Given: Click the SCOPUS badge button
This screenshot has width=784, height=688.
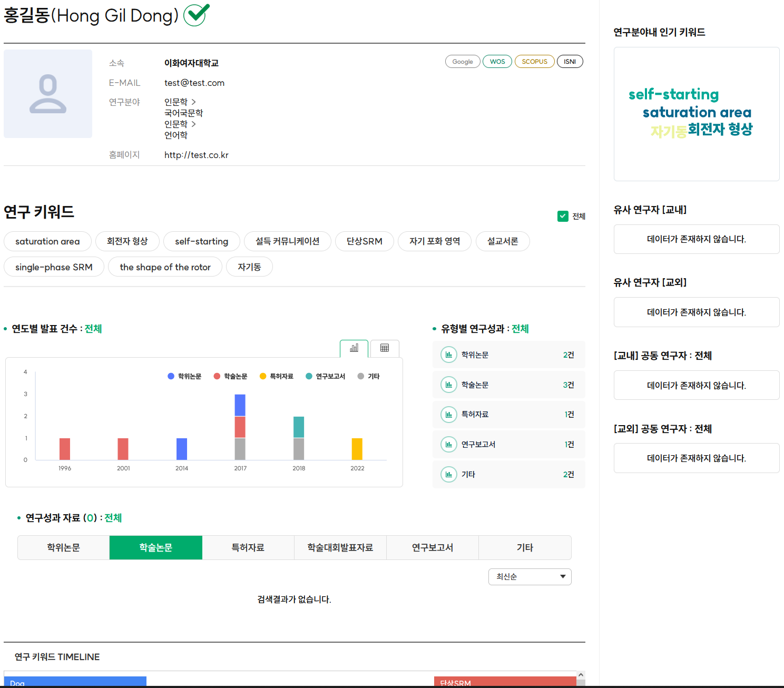Looking at the screenshot, I should click(534, 62).
